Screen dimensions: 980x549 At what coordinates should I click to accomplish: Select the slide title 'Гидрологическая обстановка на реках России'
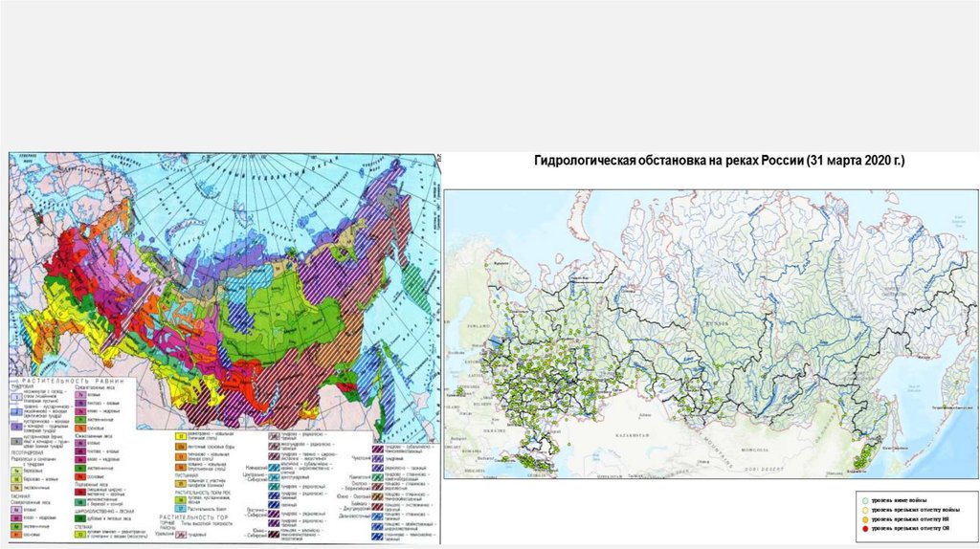719,164
